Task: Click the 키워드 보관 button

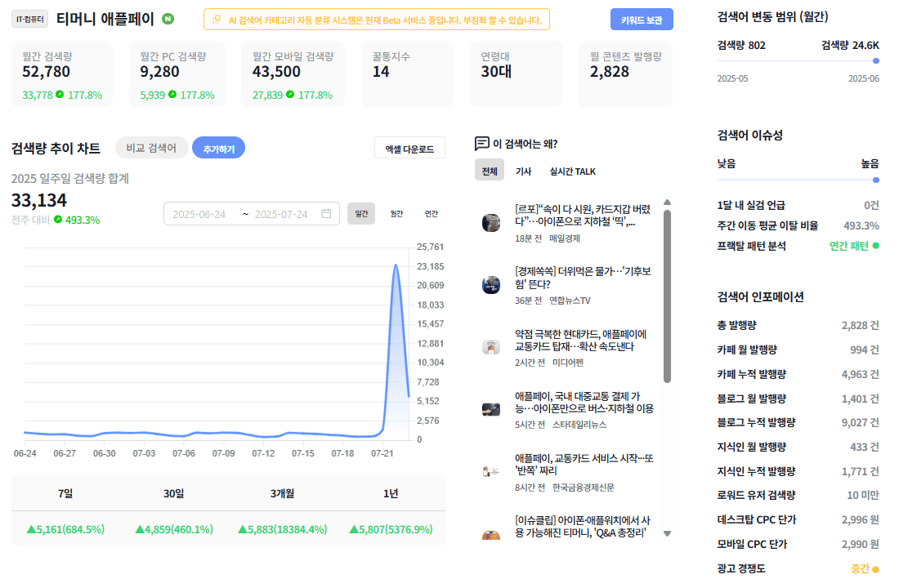Action: click(x=642, y=20)
